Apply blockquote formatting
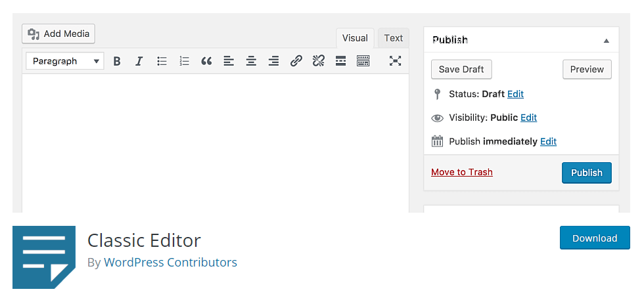This screenshot has width=644, height=302. pos(206,61)
